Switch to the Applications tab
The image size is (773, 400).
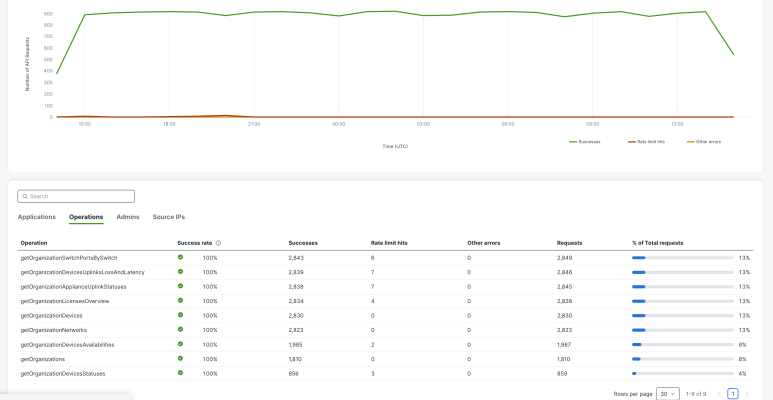pos(37,217)
